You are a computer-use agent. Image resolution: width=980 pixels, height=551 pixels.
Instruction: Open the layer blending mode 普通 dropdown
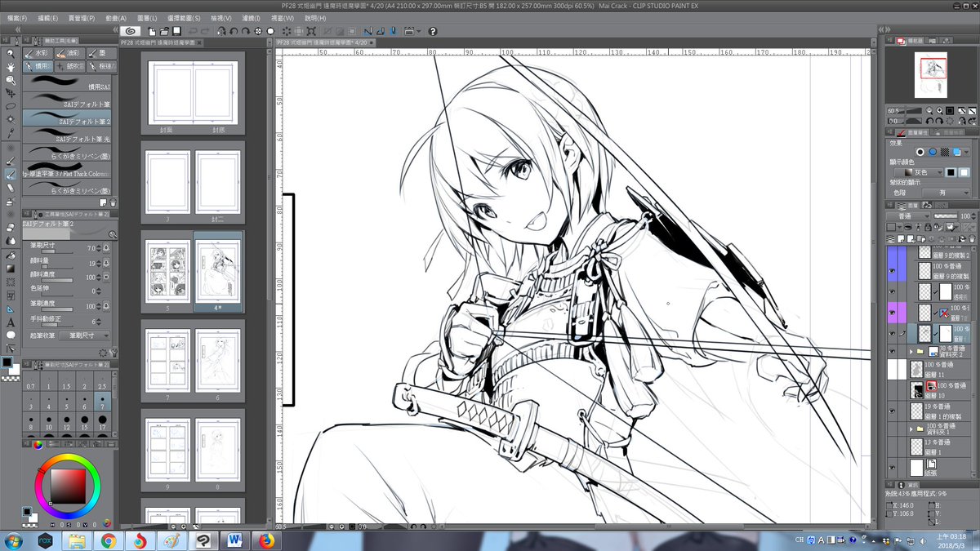click(x=909, y=216)
